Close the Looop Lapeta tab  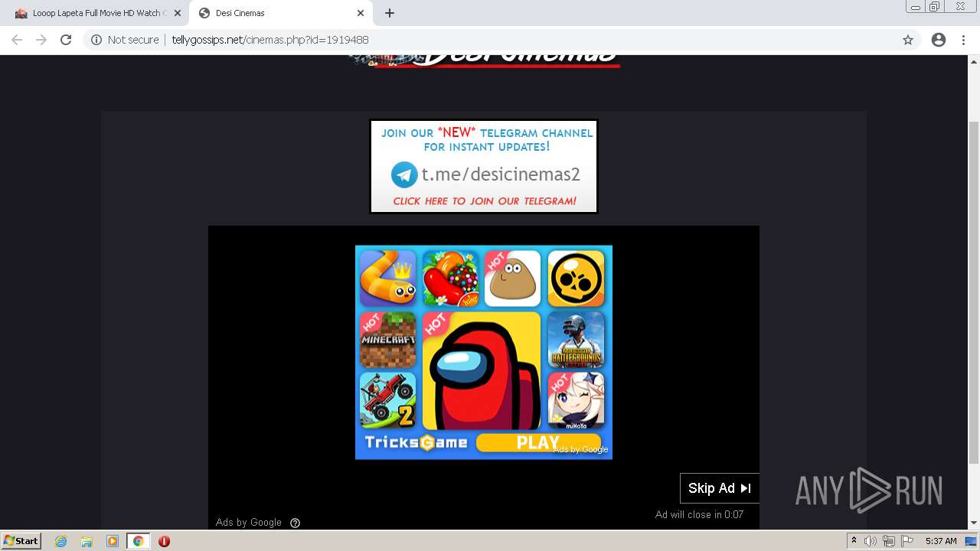point(178,13)
